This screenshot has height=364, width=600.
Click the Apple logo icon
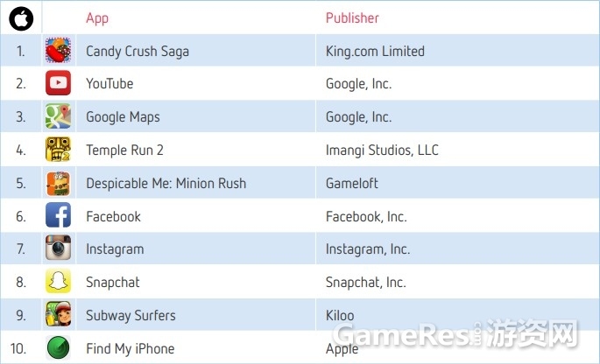pyautogui.click(x=21, y=18)
